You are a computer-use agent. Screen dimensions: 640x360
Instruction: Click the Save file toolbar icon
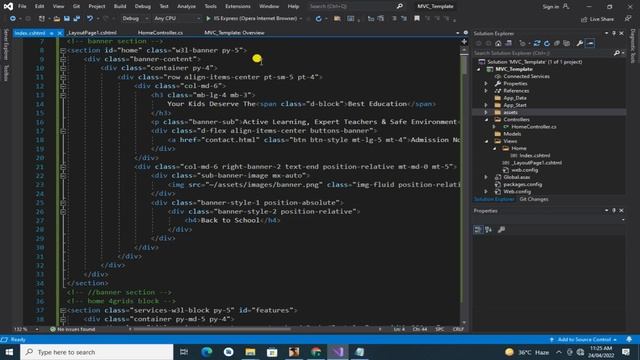(67, 18)
